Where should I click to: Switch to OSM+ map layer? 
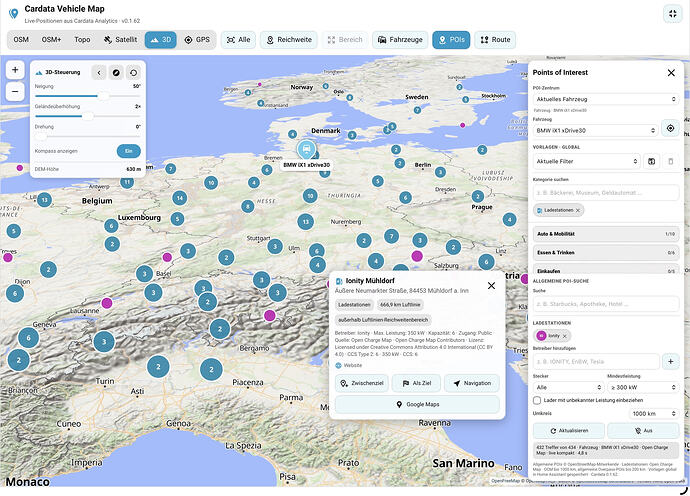51,40
